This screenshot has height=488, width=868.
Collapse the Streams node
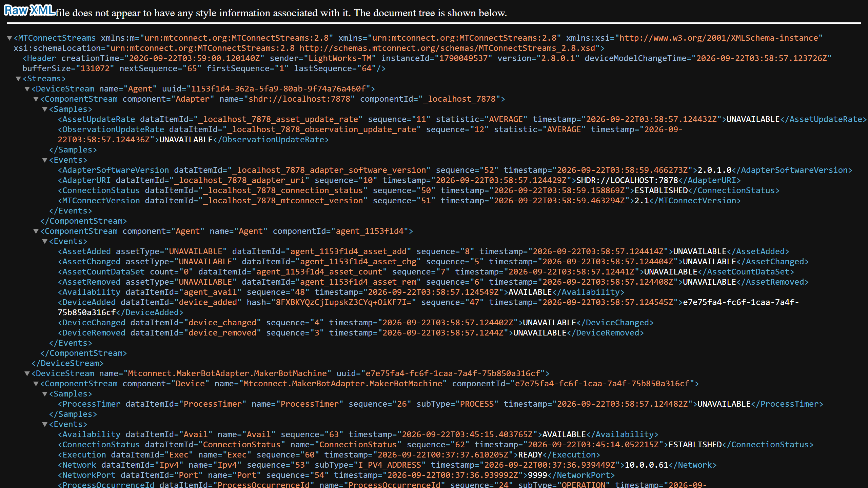point(19,79)
